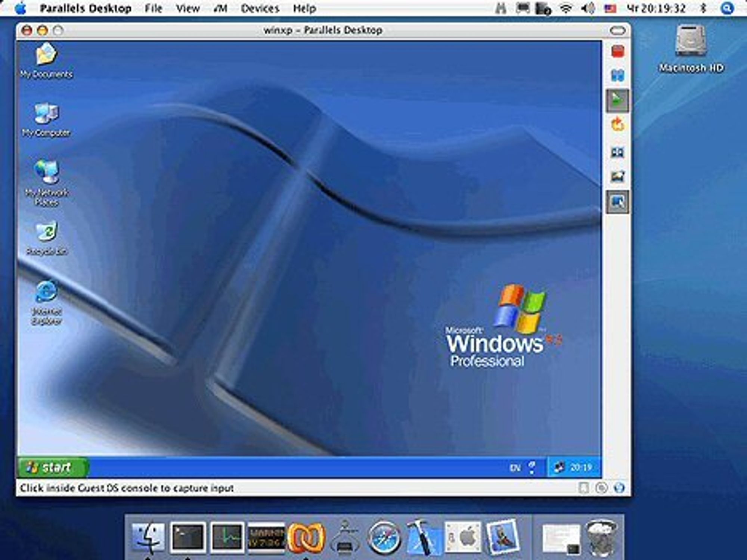
Task: Click the EN language indicator in taskbar
Action: point(515,467)
